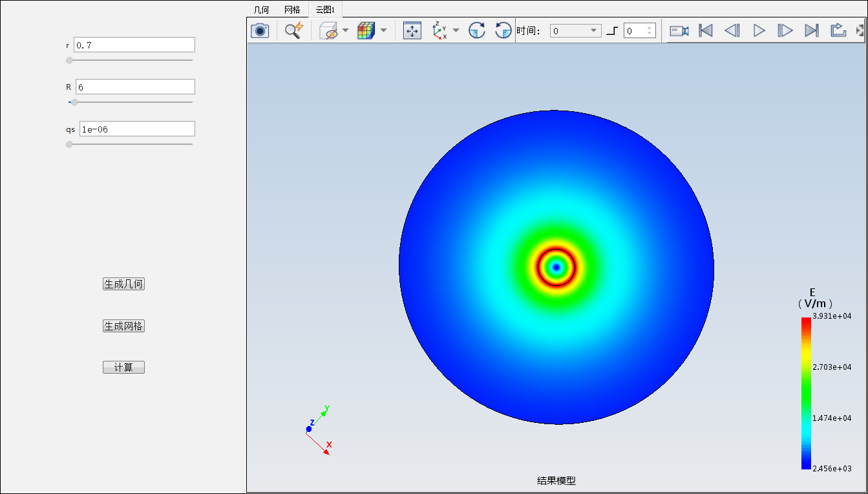Play the animation
This screenshot has height=494, width=868.
coord(759,30)
